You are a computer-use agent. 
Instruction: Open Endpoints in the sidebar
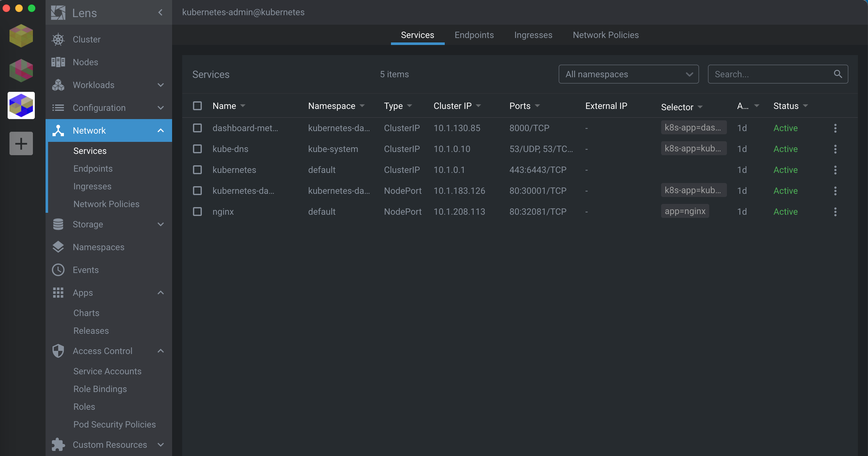93,169
